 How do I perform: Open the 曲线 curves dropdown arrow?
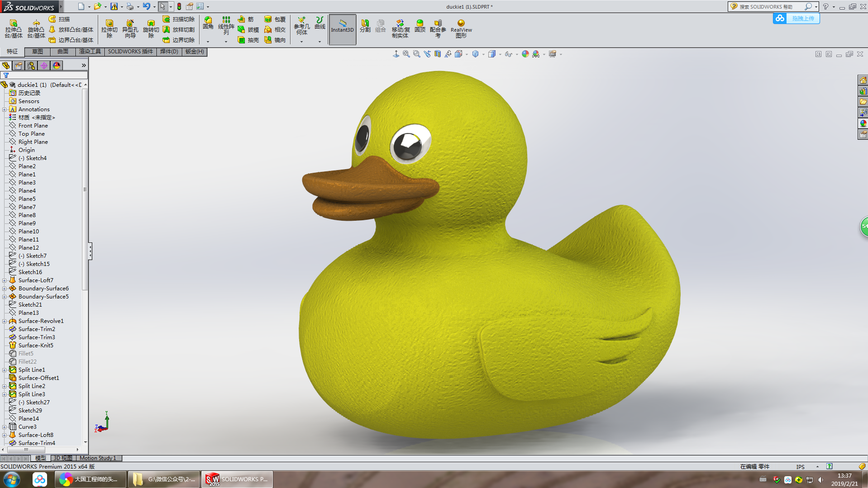(x=320, y=42)
